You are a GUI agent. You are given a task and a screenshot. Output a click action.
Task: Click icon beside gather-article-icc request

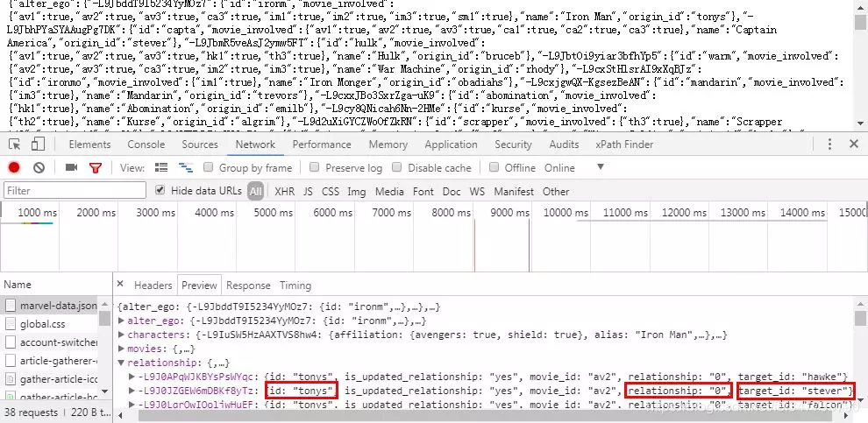[x=11, y=379]
